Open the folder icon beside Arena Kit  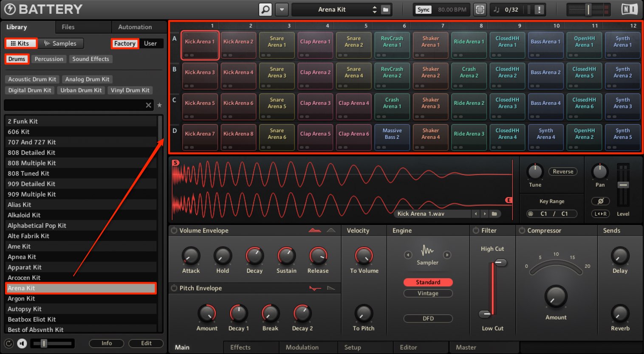386,9
